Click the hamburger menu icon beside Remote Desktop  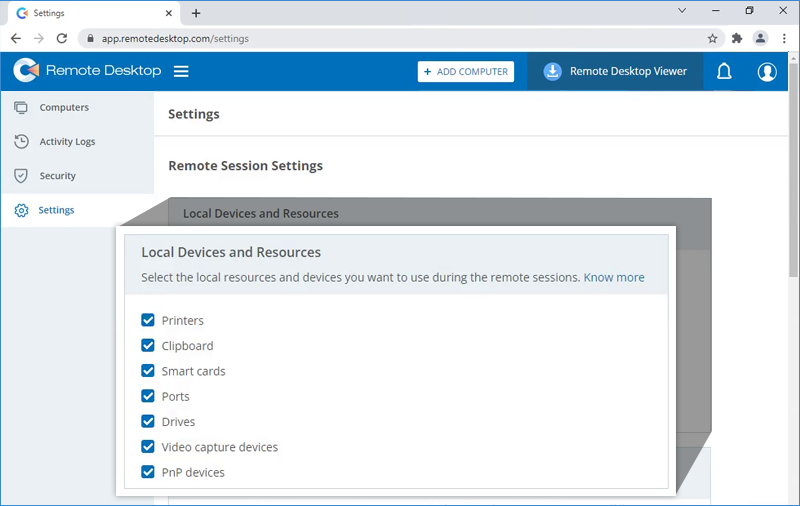click(181, 71)
